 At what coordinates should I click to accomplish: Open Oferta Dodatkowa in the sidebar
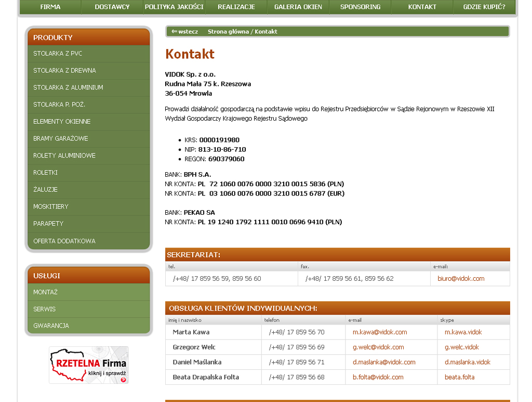(64, 241)
